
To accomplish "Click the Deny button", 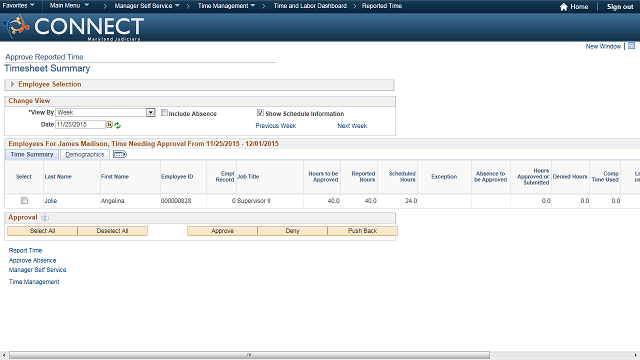I will point(292,231).
